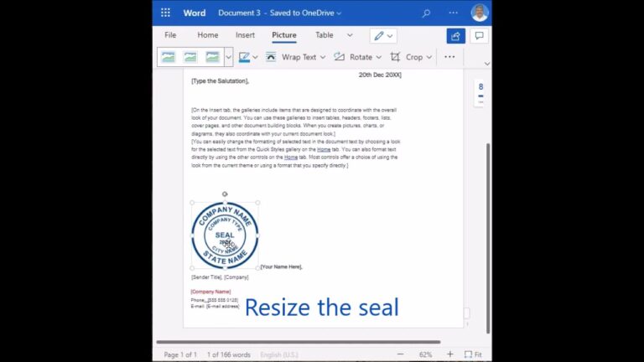Click the Word app name
The width and height of the screenshot is (644, 362).
tap(195, 13)
